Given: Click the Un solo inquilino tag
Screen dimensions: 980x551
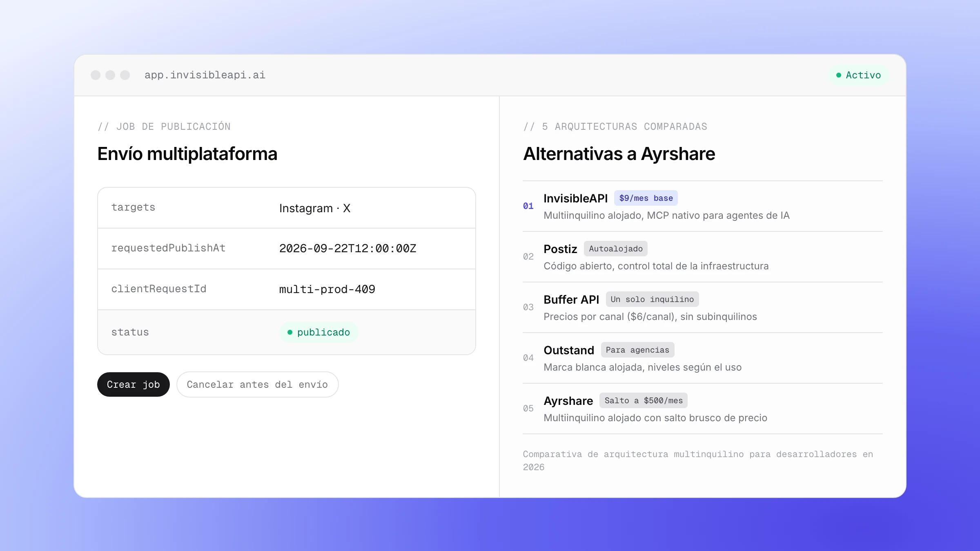Looking at the screenshot, I should click(652, 299).
